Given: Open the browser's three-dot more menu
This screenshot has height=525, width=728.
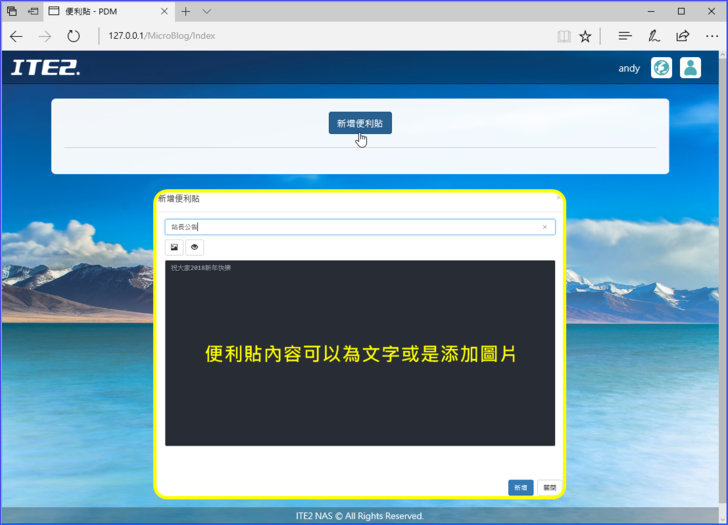Looking at the screenshot, I should point(712,36).
